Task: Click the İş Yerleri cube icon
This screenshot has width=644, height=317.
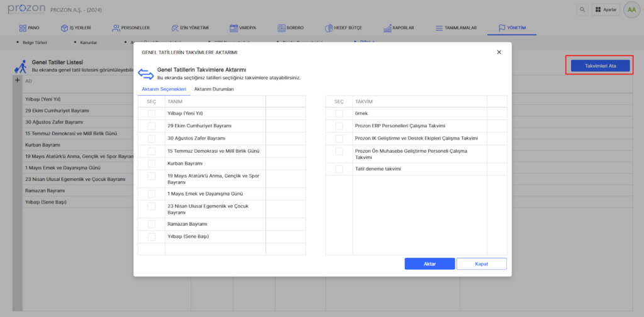Action: tap(64, 28)
